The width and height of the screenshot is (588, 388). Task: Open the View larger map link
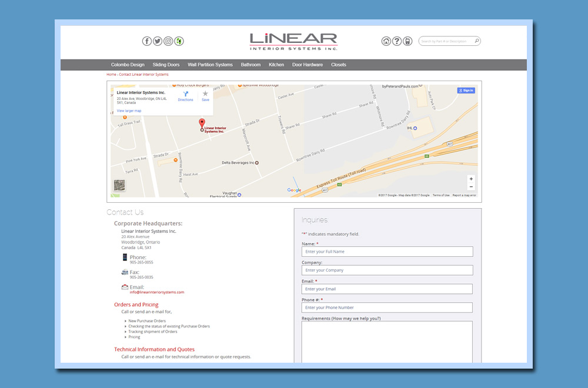click(129, 111)
